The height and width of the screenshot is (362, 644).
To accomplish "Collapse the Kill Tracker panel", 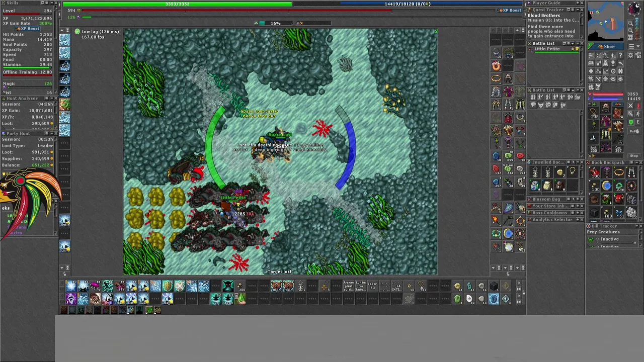I will 636,226.
